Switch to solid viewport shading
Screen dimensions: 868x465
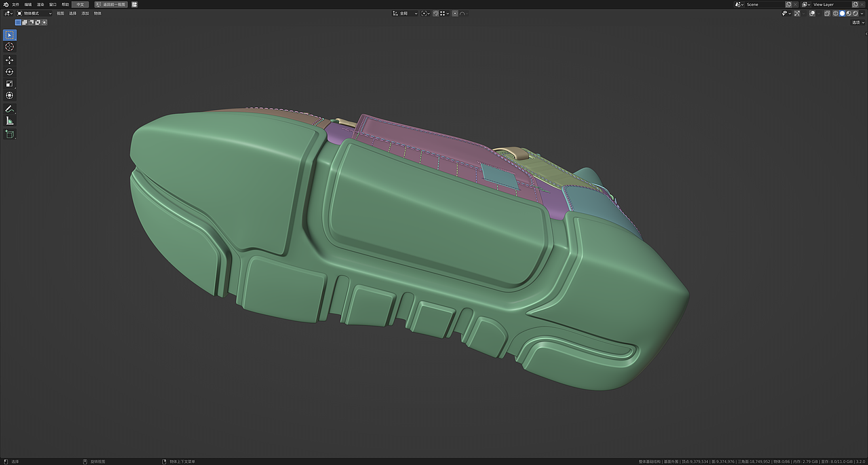[842, 14]
